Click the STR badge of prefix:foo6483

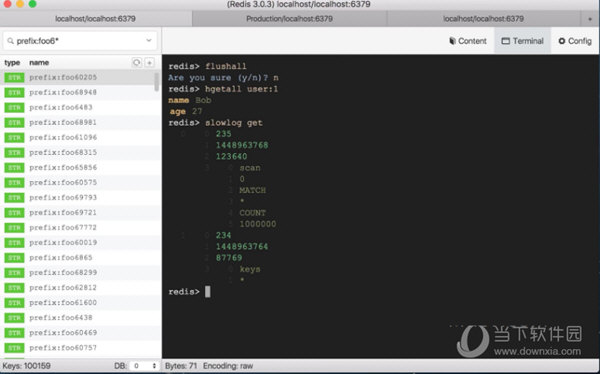point(14,108)
